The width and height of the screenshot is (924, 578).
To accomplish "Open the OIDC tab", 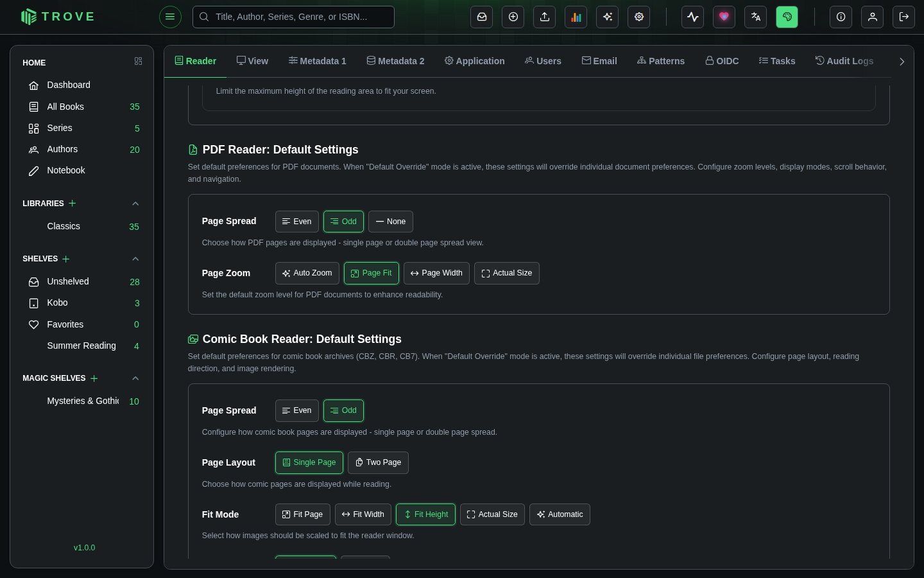I will 722,61.
